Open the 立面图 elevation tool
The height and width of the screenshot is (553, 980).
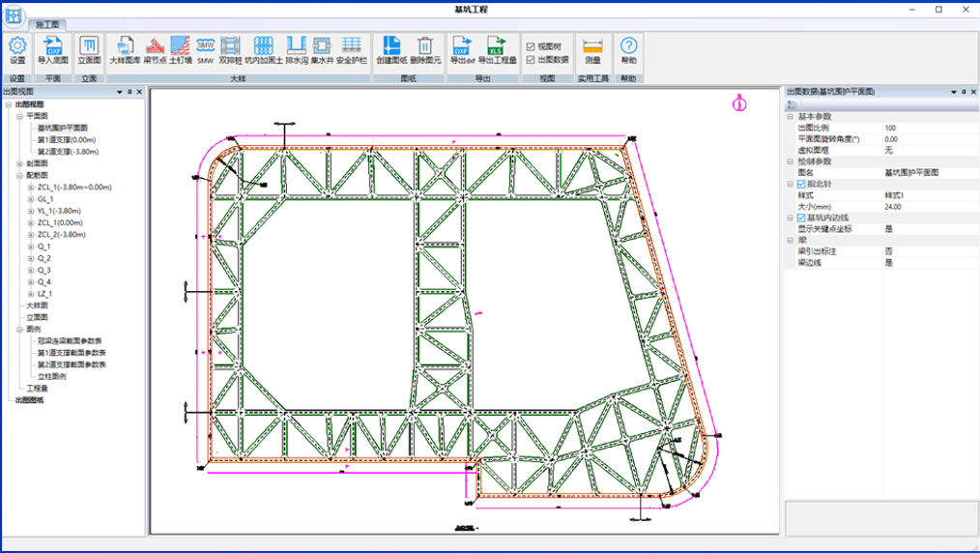(x=89, y=46)
